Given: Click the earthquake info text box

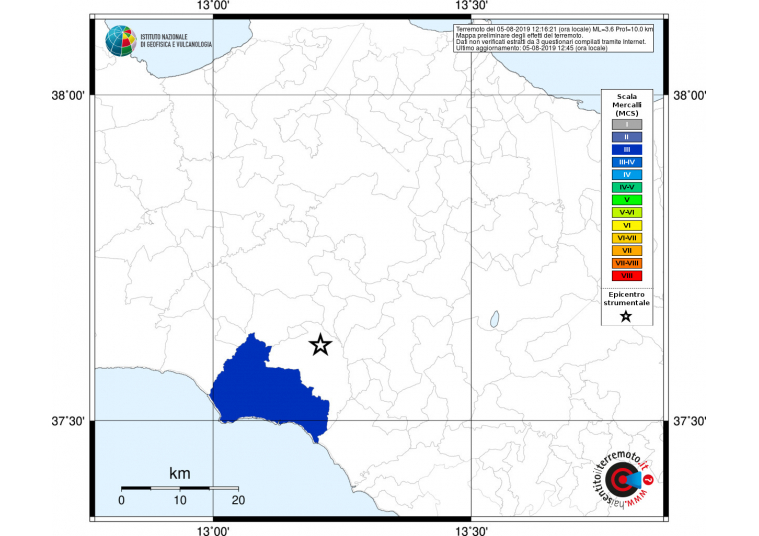Looking at the screenshot, I should tap(553, 39).
